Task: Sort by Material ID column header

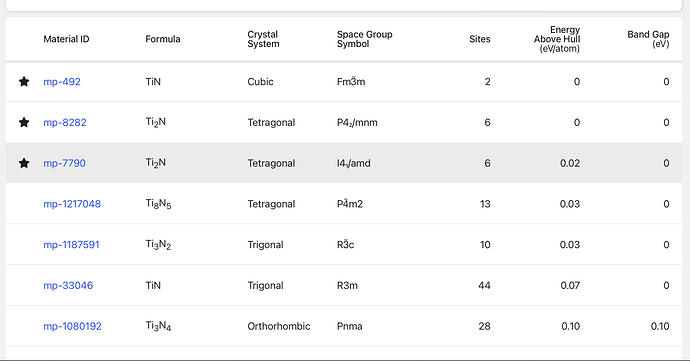Action: (66, 39)
